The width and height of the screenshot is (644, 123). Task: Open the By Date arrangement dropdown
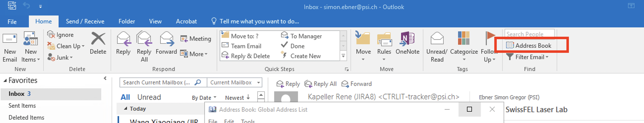[204, 98]
